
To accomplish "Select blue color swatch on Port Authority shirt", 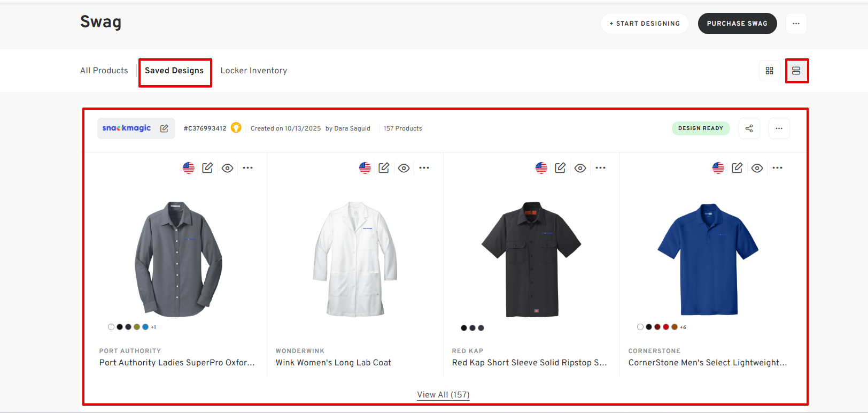I will click(145, 327).
